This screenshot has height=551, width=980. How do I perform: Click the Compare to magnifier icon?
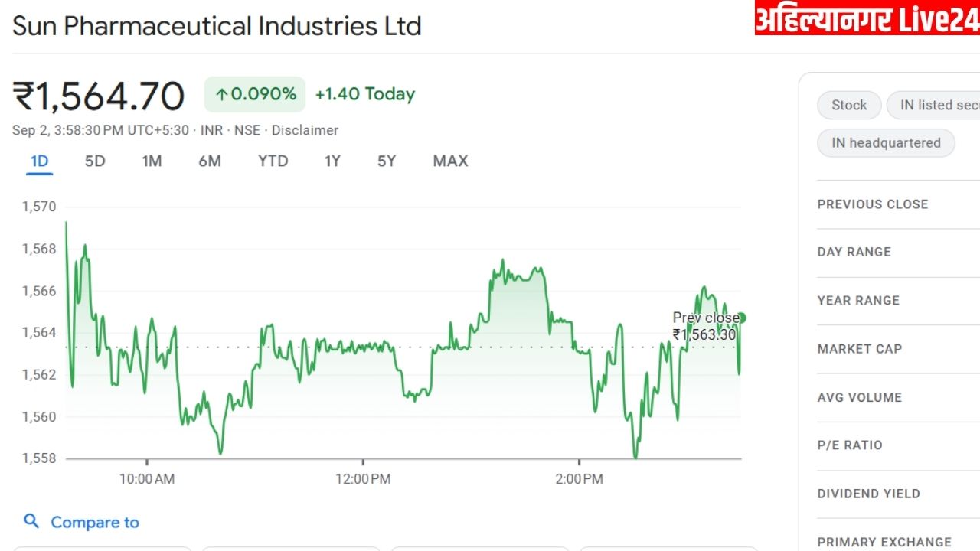pos(31,521)
